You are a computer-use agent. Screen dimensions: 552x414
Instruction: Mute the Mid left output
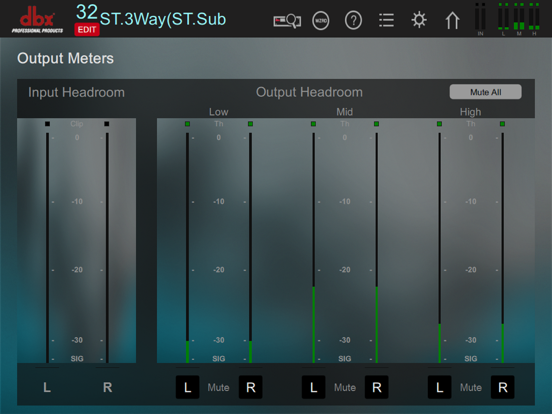click(x=313, y=387)
